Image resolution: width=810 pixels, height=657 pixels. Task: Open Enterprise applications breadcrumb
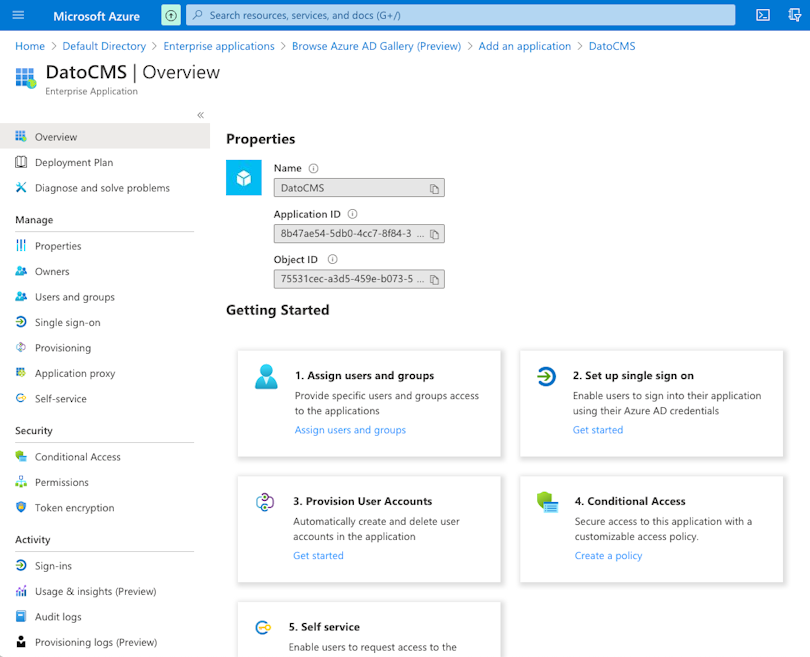tap(219, 46)
